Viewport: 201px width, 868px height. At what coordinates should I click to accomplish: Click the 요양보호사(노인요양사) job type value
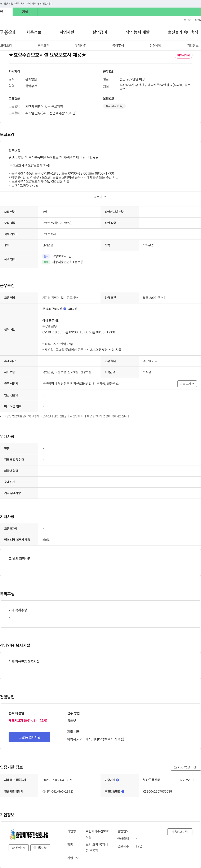click(x=57, y=223)
